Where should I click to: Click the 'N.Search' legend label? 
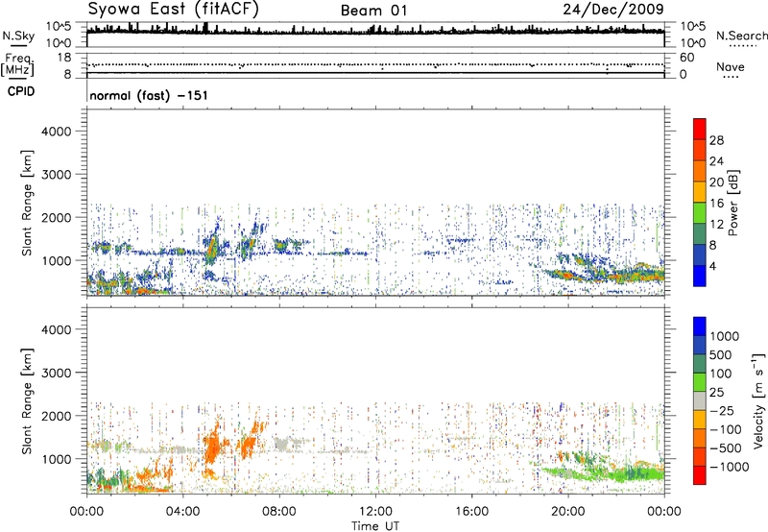pyautogui.click(x=741, y=36)
